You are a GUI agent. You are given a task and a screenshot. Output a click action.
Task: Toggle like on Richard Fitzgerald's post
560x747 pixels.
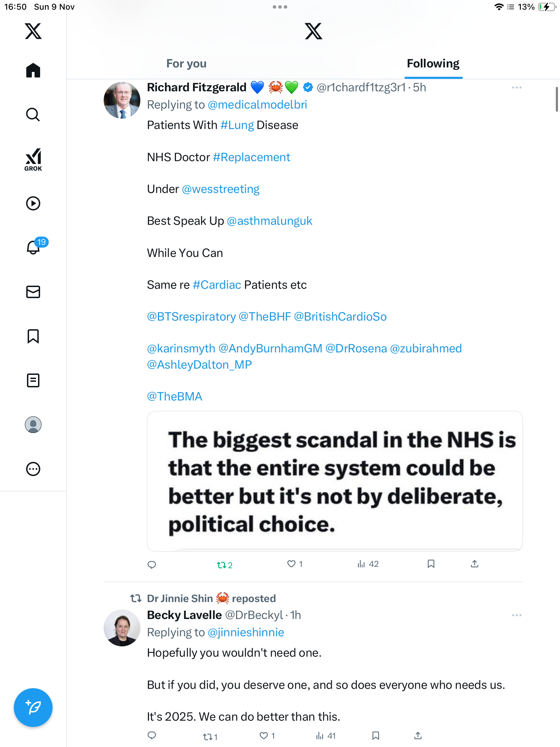pyautogui.click(x=291, y=564)
